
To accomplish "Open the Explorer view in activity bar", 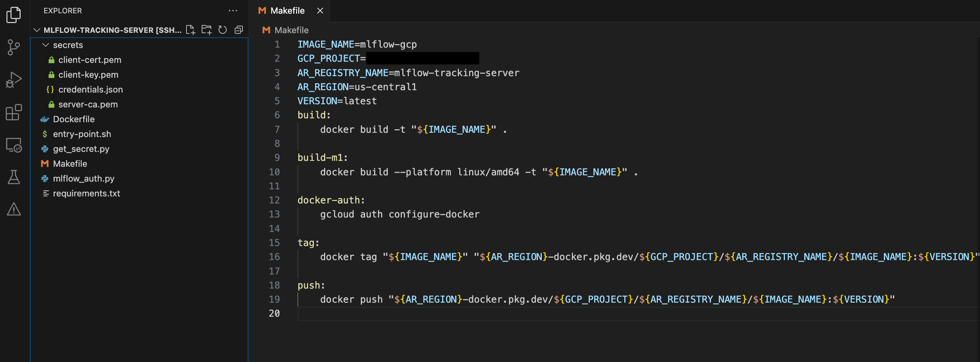I will [x=14, y=15].
